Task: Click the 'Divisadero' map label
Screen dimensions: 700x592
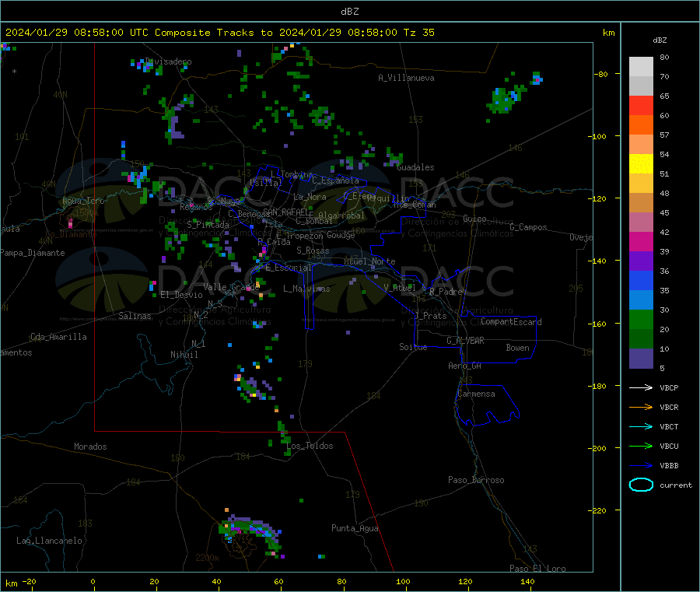Action: 169,61
